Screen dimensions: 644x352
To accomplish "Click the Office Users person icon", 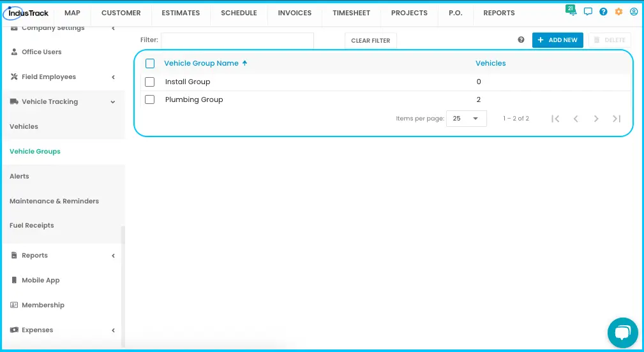I will pos(14,52).
